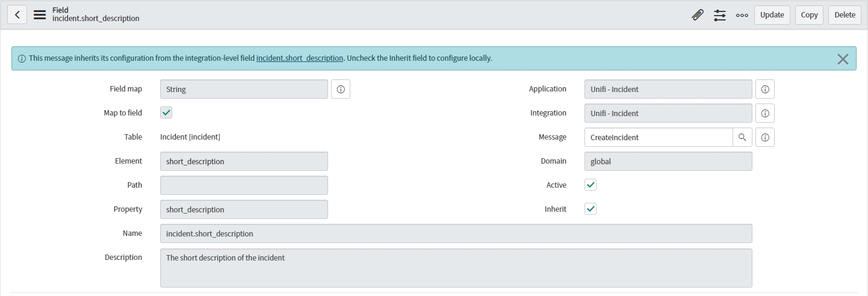Preview the Integration record info icon

tap(765, 113)
